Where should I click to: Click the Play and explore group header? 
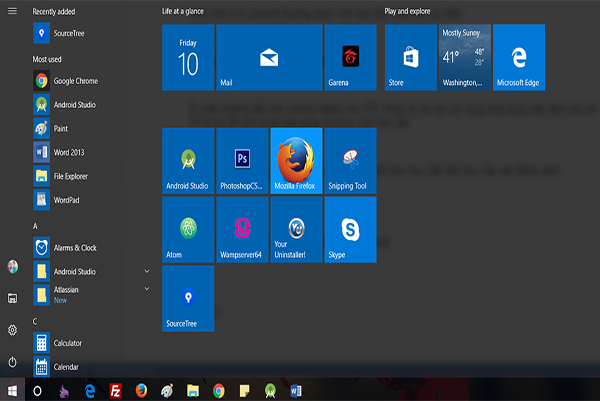pyautogui.click(x=407, y=11)
